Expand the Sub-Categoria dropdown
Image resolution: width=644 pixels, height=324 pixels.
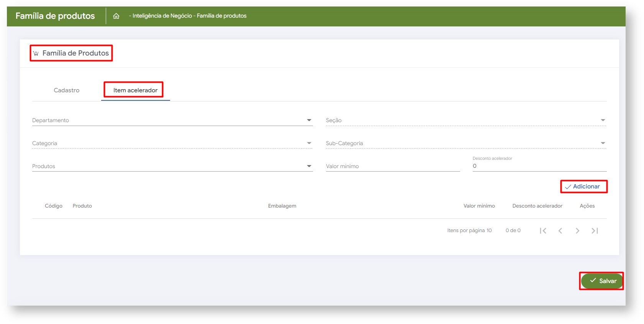(x=466, y=143)
